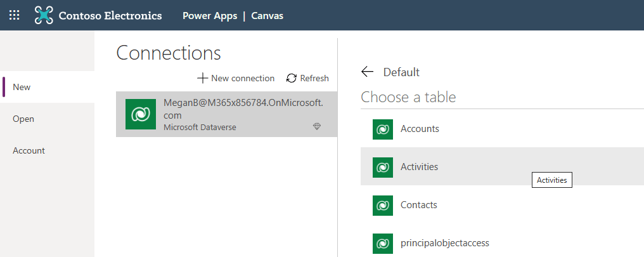Click the premium diamond icon on connection
This screenshot has width=644, height=257.
(x=317, y=127)
